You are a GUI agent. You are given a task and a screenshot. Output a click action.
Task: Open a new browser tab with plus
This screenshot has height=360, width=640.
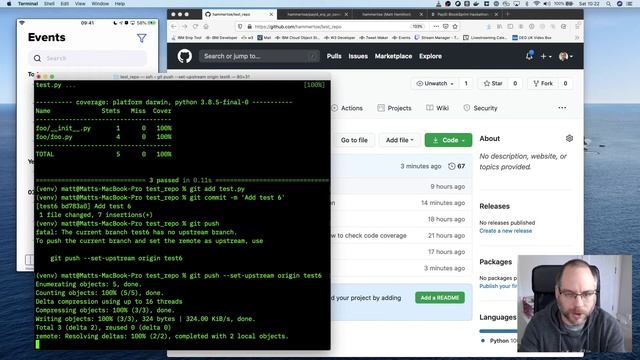coord(508,14)
